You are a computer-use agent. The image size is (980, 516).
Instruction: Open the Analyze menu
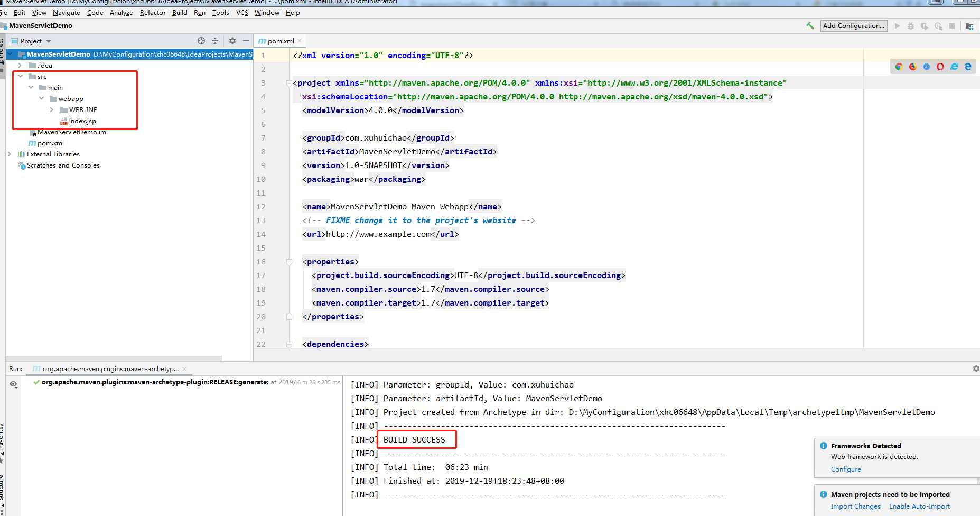[x=122, y=13]
